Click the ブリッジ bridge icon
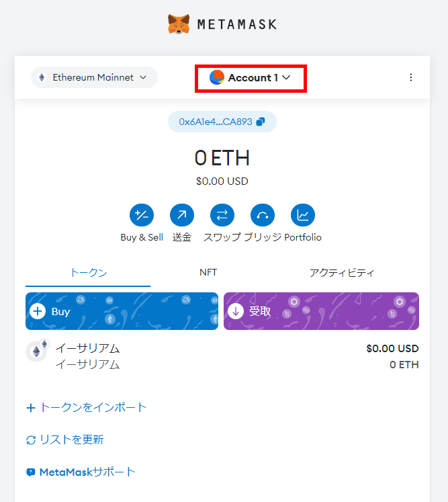448x502 pixels. coord(263,215)
